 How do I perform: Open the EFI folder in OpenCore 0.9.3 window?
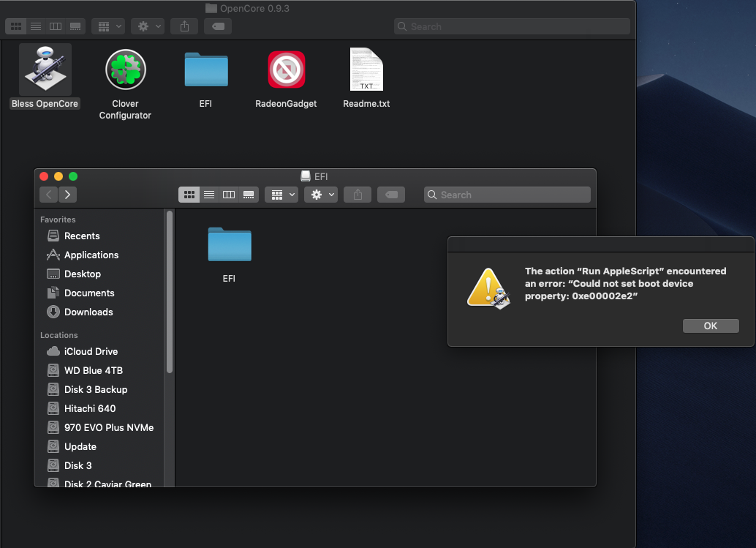coord(206,69)
